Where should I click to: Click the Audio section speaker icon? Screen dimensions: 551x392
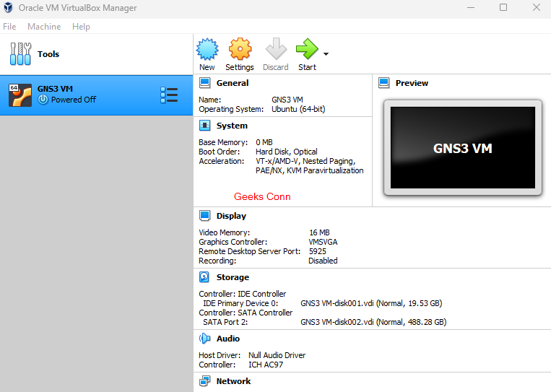coord(205,339)
